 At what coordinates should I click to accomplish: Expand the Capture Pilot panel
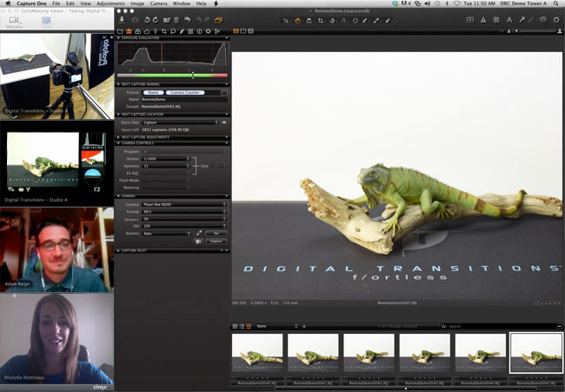click(x=118, y=250)
